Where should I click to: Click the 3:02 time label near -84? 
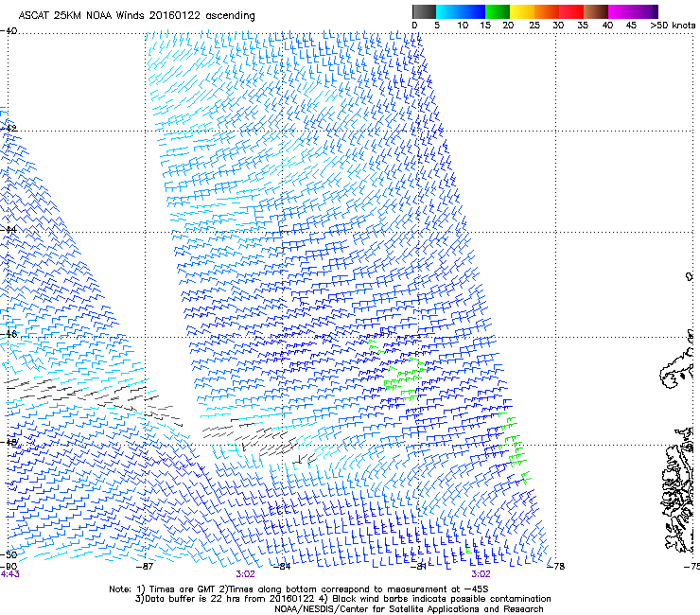point(246,574)
